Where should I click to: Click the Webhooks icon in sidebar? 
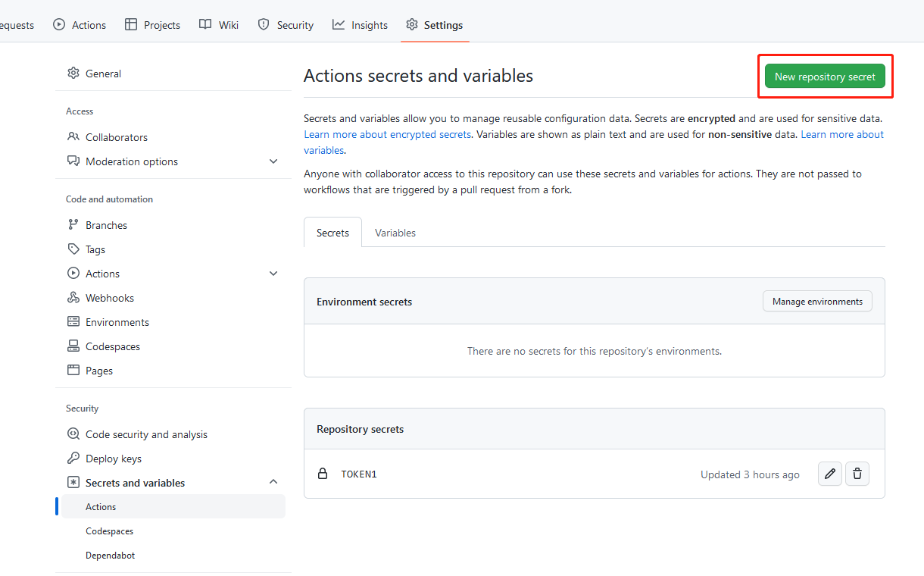(x=73, y=298)
